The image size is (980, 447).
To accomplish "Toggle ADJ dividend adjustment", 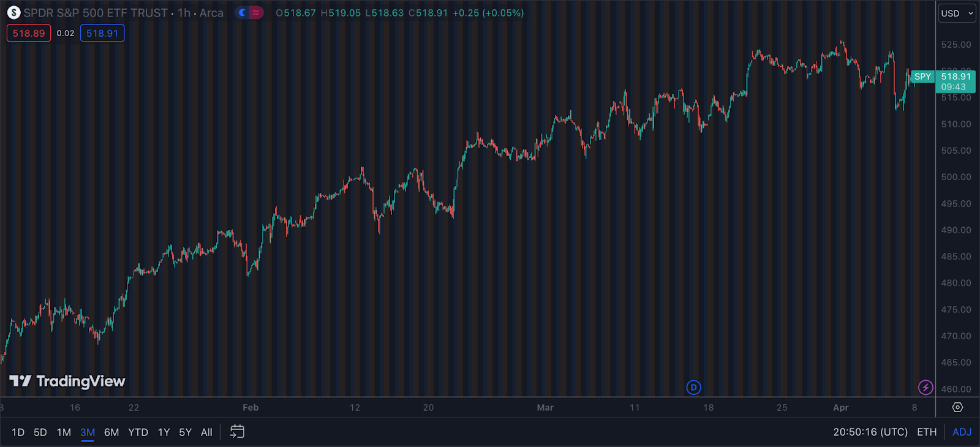I will pyautogui.click(x=962, y=432).
